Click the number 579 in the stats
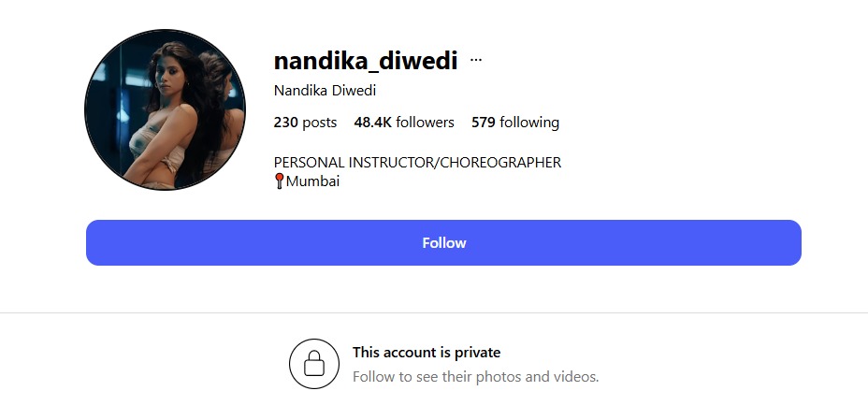This screenshot has height=420, width=868. pyautogui.click(x=484, y=123)
